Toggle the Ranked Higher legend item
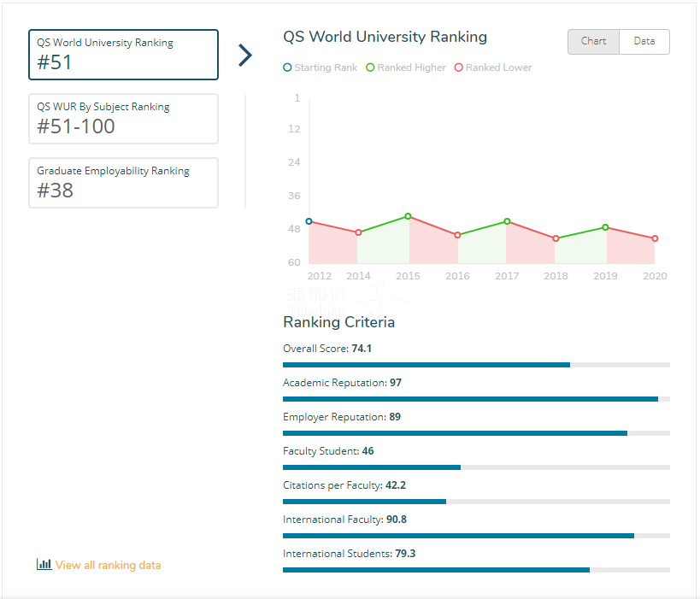This screenshot has height=599, width=700. tap(405, 68)
